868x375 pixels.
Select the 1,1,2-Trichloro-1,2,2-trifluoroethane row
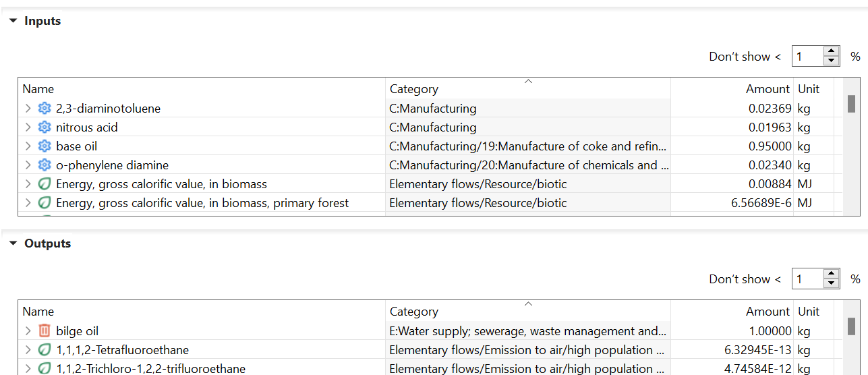click(x=150, y=368)
